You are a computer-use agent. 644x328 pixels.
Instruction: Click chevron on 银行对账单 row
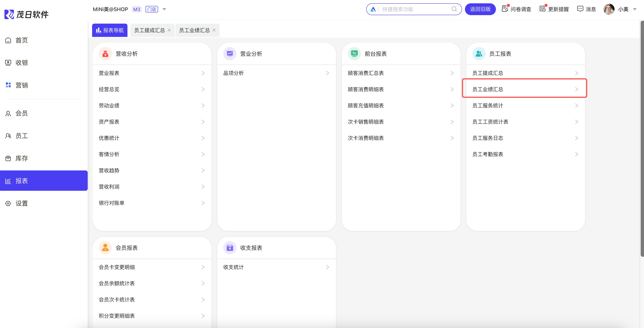(203, 203)
